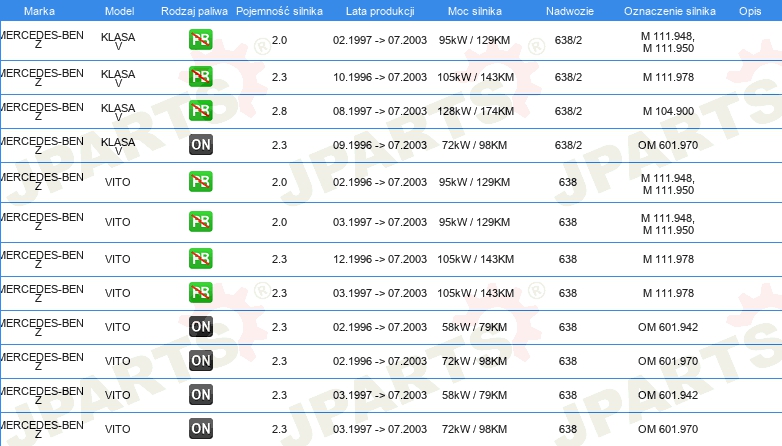Screen dimensions: 782x446
Task: Click 638/2 body in the 02.1997 row
Action: coord(569,40)
